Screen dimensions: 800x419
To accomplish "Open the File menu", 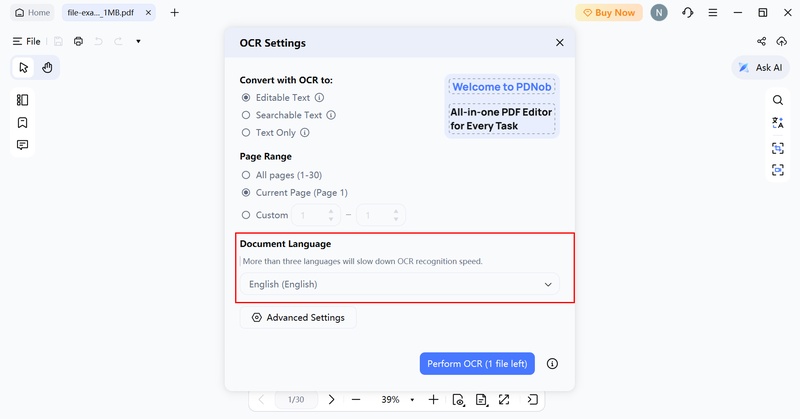I will (x=27, y=41).
